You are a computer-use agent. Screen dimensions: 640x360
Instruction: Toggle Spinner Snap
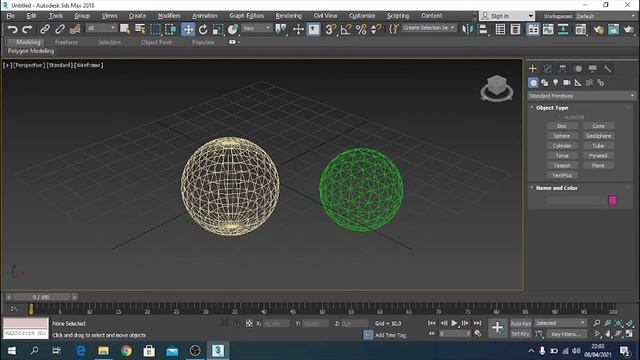[x=376, y=29]
